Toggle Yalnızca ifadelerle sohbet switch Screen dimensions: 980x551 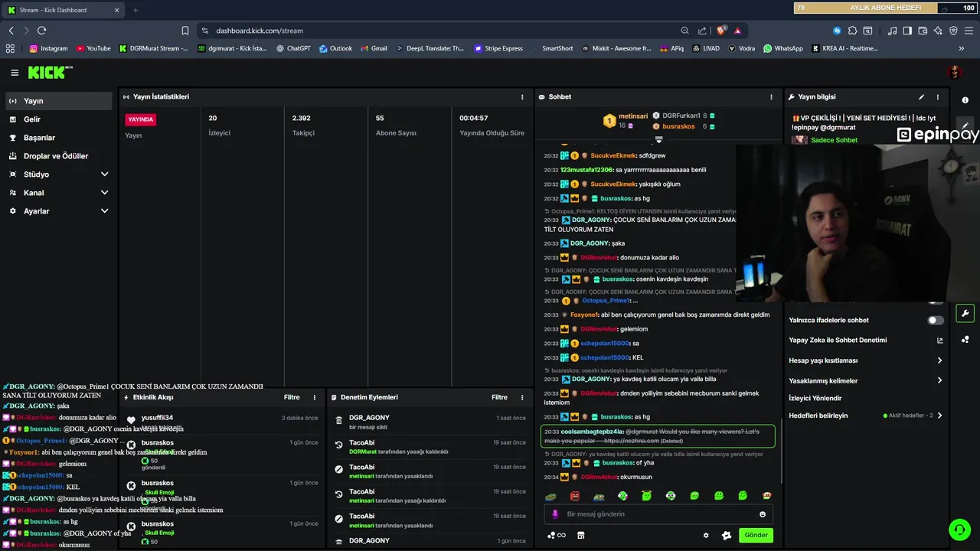pyautogui.click(x=936, y=320)
